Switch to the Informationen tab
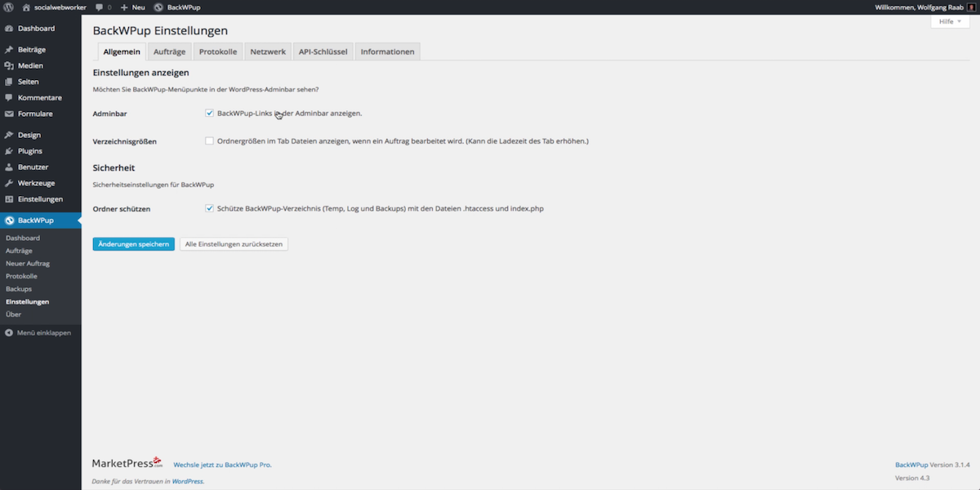Image resolution: width=980 pixels, height=490 pixels. click(x=387, y=51)
